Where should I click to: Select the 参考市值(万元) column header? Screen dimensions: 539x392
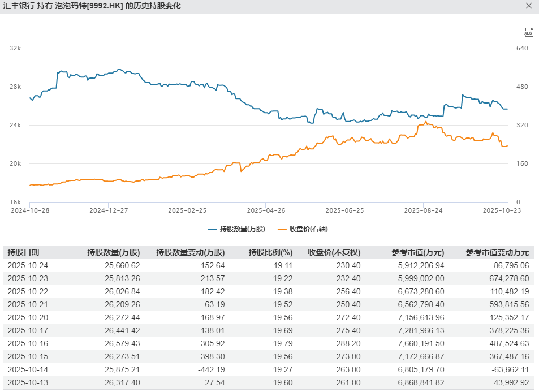click(417, 252)
